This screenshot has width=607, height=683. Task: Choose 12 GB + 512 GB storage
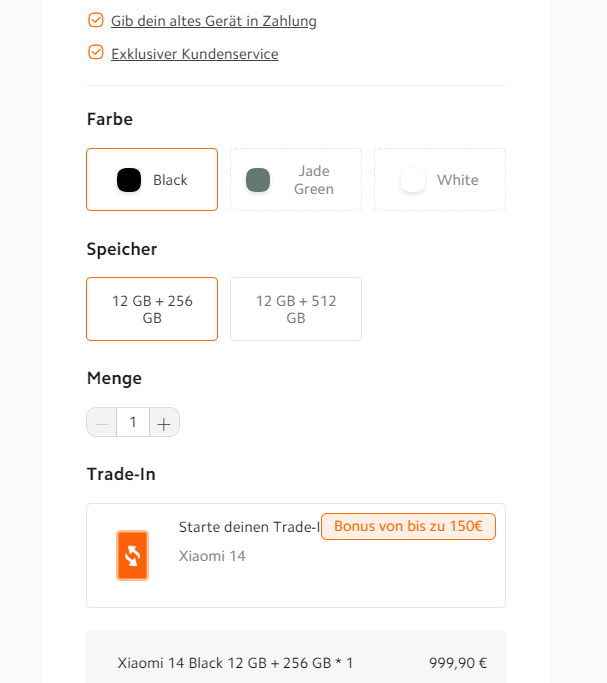pos(296,309)
